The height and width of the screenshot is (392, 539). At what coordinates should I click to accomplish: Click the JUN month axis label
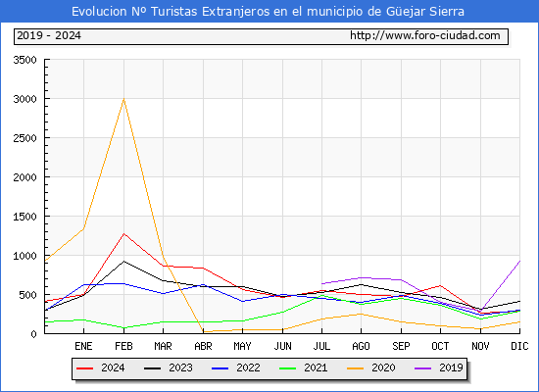click(x=282, y=346)
